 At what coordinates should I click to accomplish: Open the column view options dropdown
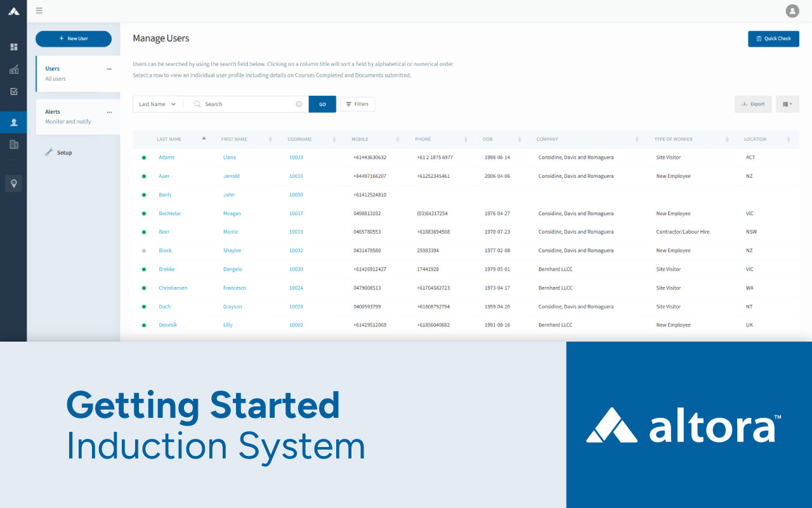click(787, 104)
